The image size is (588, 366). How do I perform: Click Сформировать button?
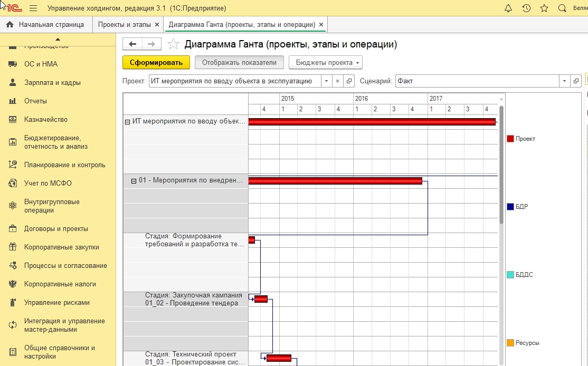pyautogui.click(x=156, y=63)
